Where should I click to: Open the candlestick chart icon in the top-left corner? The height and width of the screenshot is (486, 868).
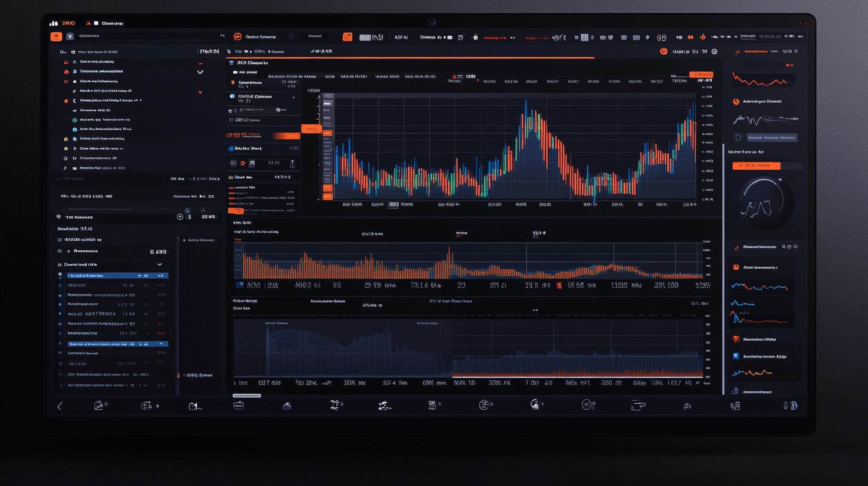point(55,22)
